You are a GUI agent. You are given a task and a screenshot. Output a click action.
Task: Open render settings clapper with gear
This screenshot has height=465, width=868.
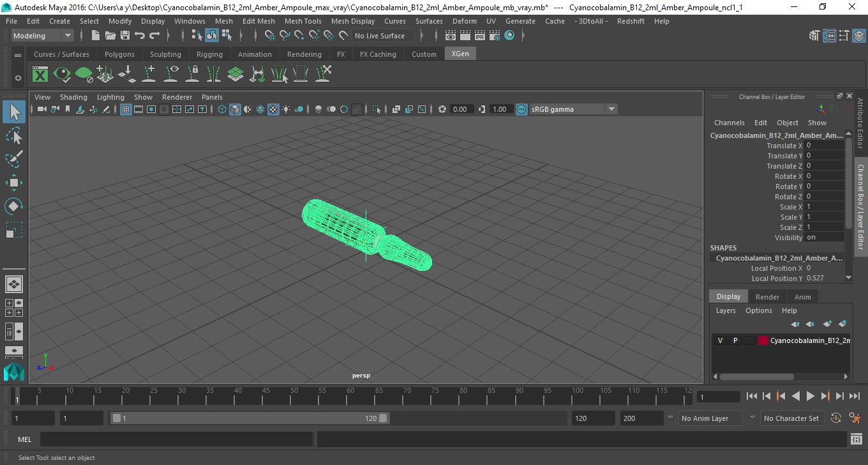[495, 36]
